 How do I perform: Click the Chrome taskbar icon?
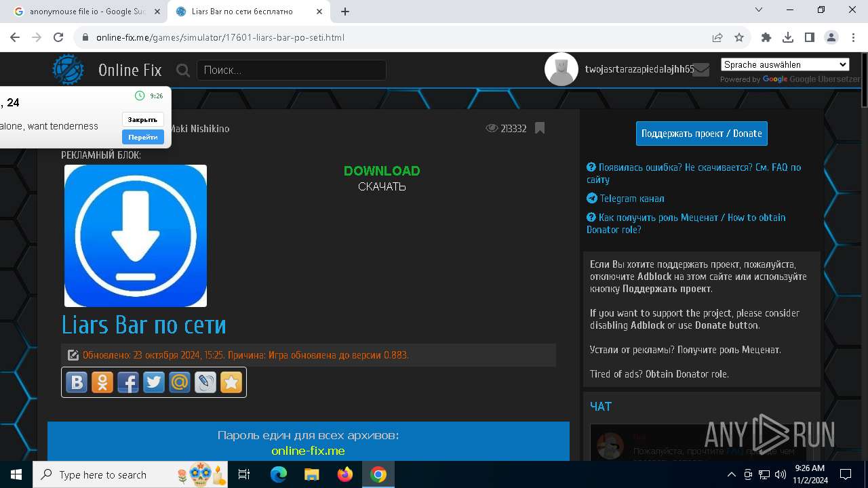tap(378, 474)
